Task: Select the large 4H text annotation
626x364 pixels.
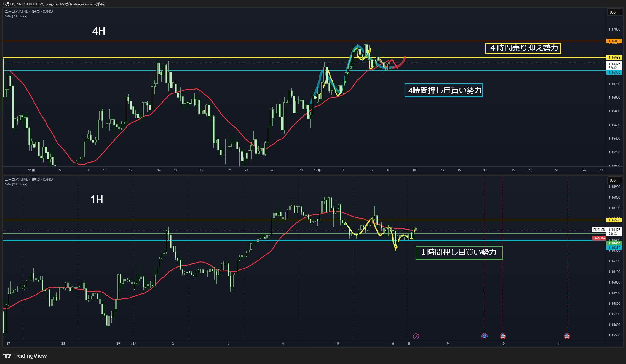Action: click(x=98, y=31)
